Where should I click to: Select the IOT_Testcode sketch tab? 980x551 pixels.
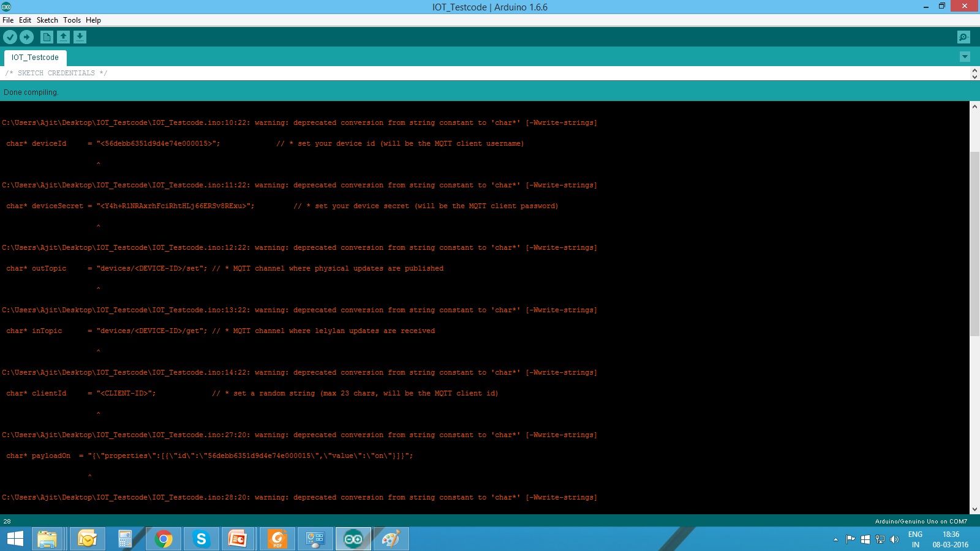(35, 58)
